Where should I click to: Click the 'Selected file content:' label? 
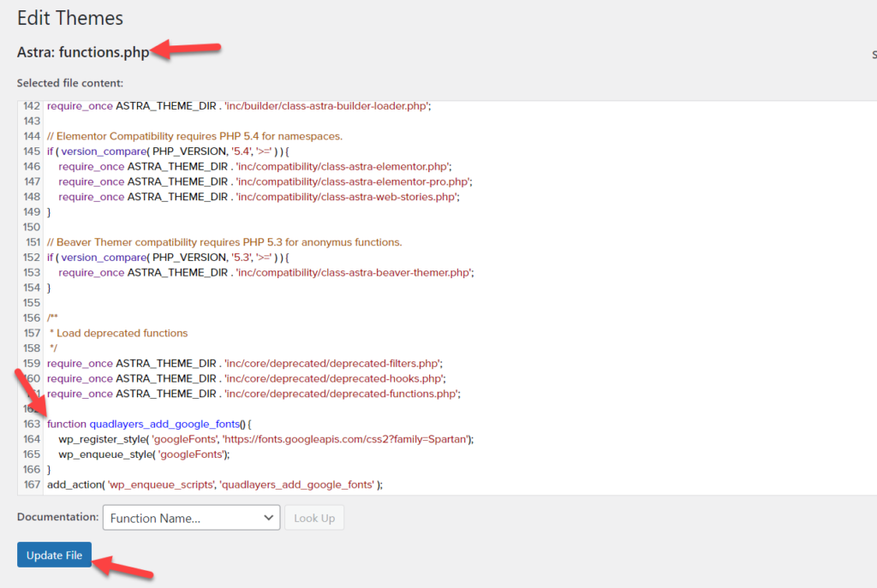click(70, 83)
